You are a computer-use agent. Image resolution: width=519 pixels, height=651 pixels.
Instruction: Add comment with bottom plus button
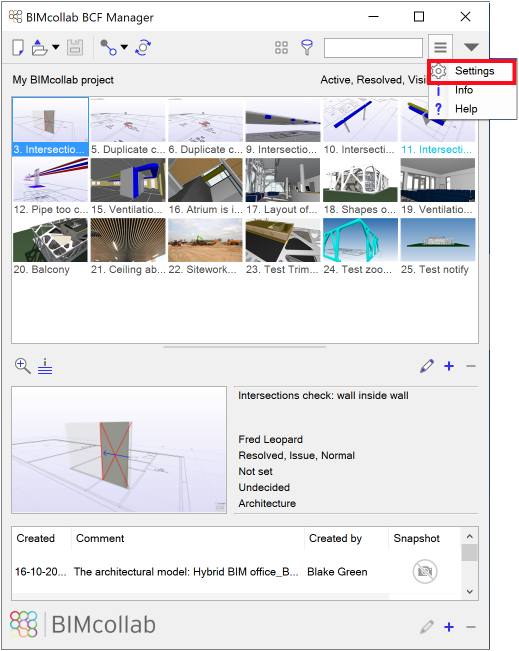pos(449,627)
